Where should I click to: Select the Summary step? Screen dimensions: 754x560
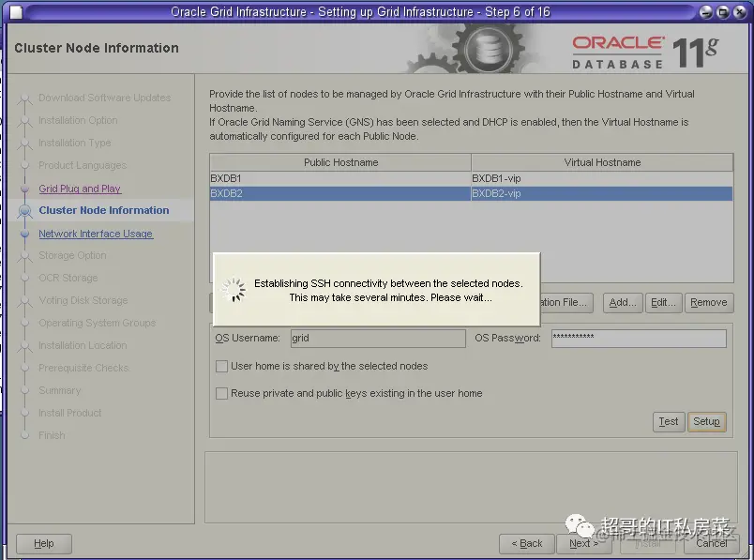coord(60,390)
